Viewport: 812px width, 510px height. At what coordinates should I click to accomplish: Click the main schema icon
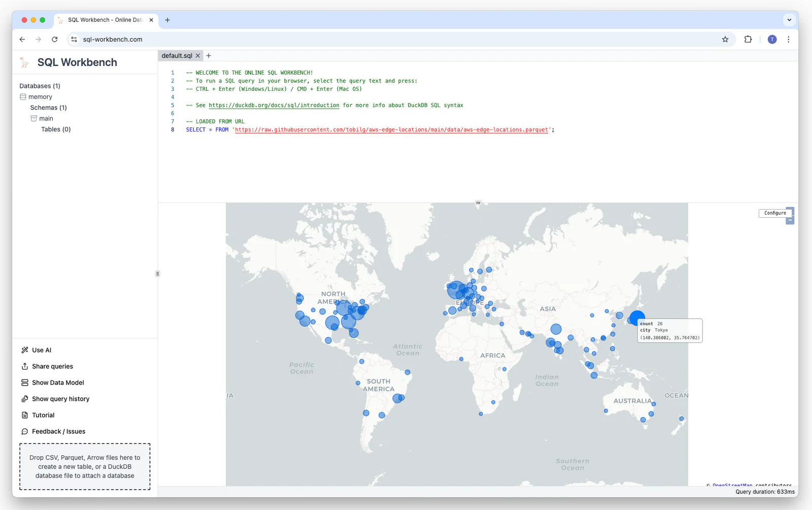(33, 118)
